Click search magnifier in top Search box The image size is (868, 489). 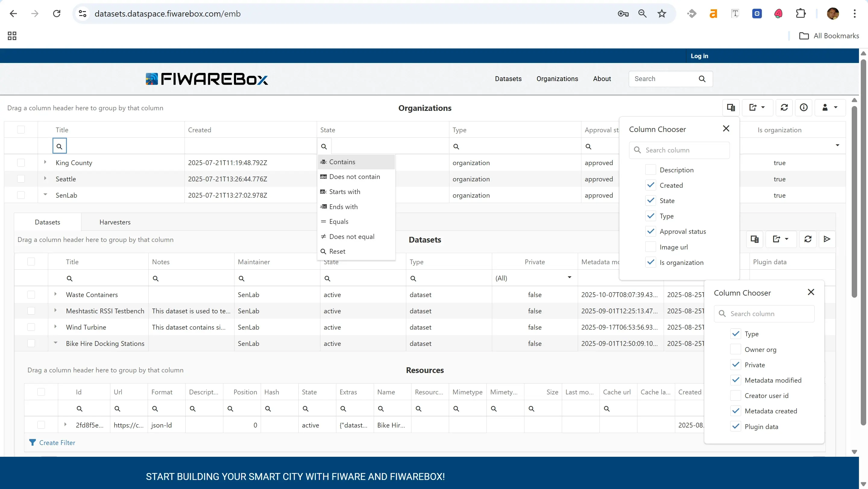point(702,79)
